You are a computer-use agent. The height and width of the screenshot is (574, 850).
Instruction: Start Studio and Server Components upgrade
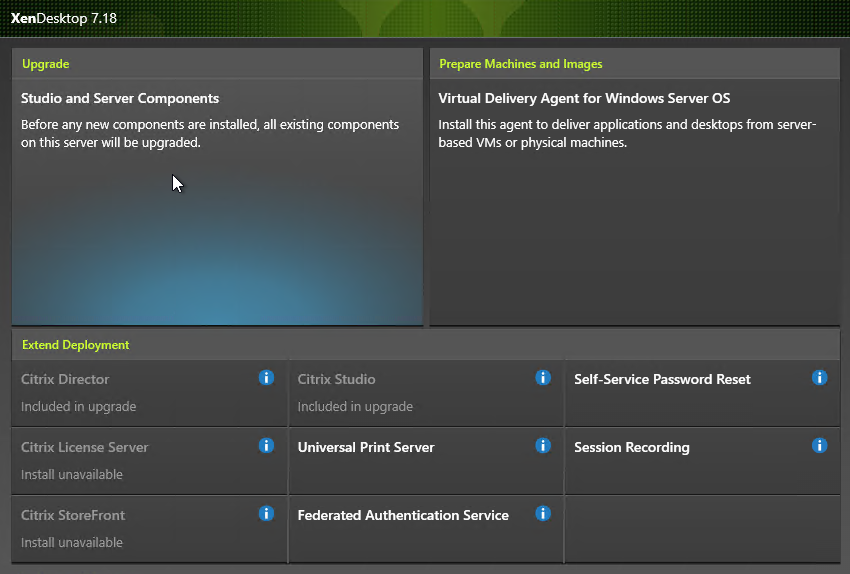217,202
